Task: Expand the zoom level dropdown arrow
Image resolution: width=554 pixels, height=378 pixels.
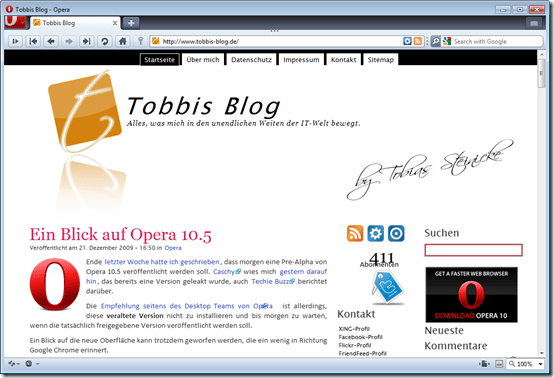Action: click(540, 364)
